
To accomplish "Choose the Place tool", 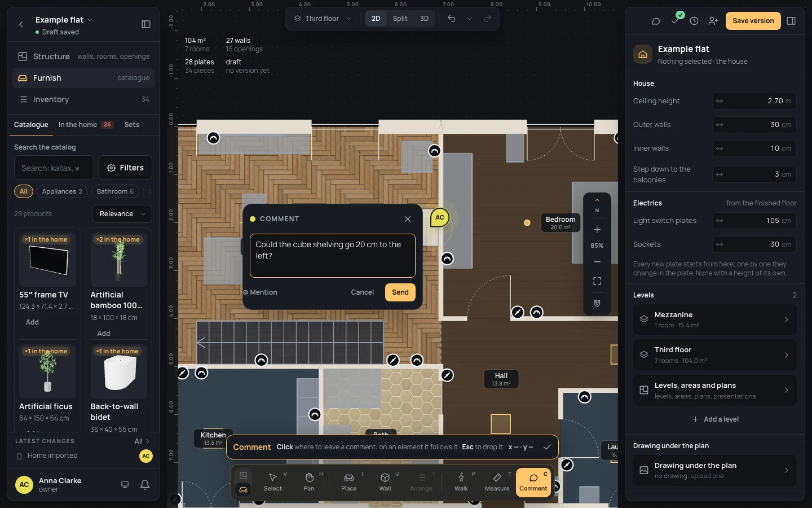I will click(x=349, y=482).
